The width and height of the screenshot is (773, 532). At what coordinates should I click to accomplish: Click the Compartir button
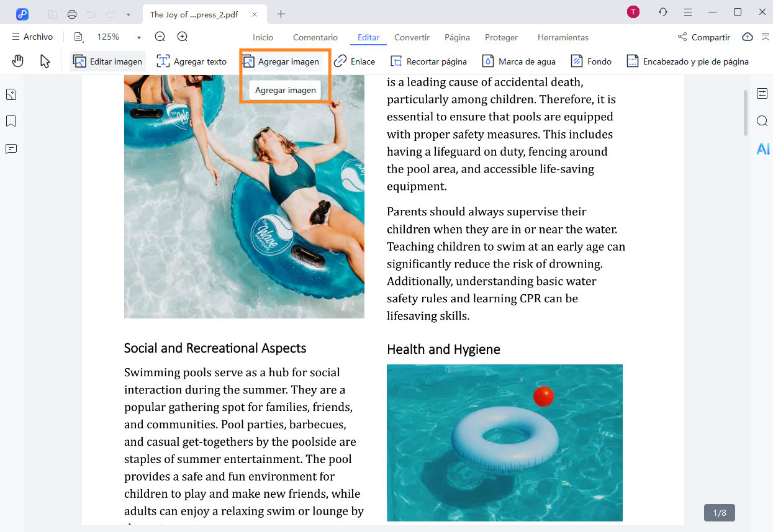(x=704, y=37)
